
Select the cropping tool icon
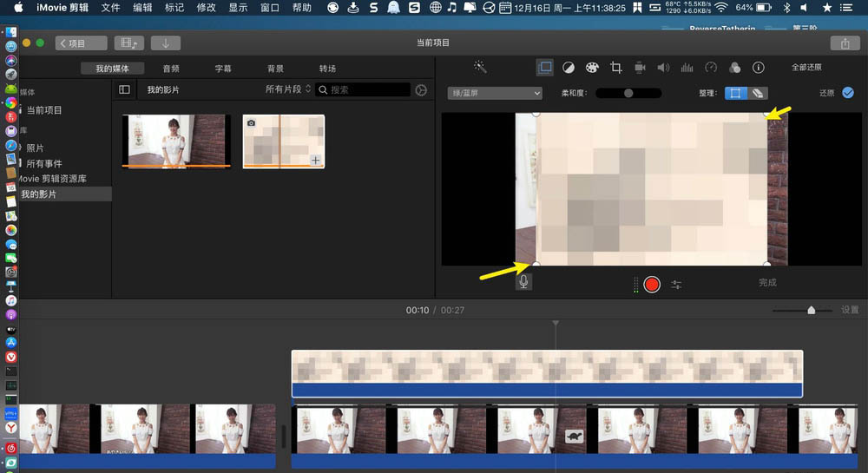coord(615,68)
